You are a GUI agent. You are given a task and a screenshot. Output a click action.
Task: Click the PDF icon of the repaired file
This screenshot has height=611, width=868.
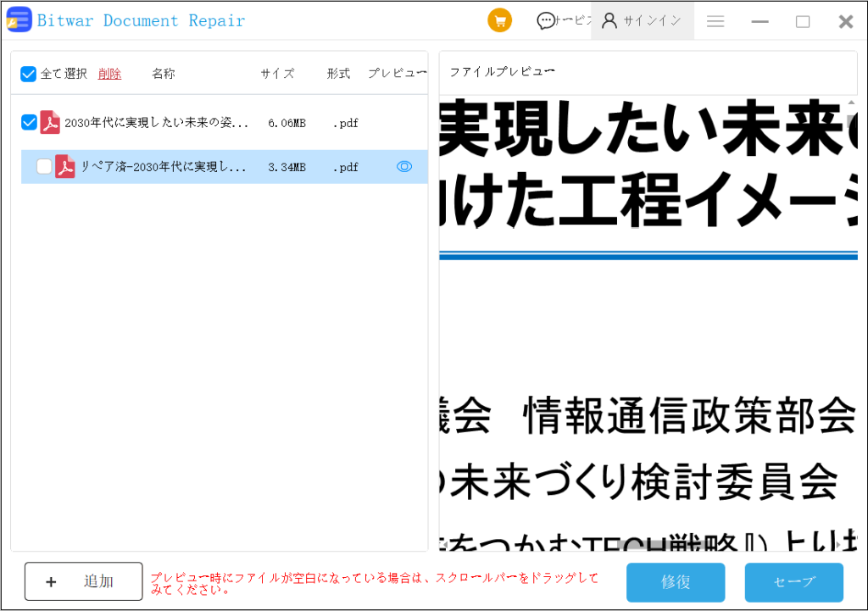point(65,167)
